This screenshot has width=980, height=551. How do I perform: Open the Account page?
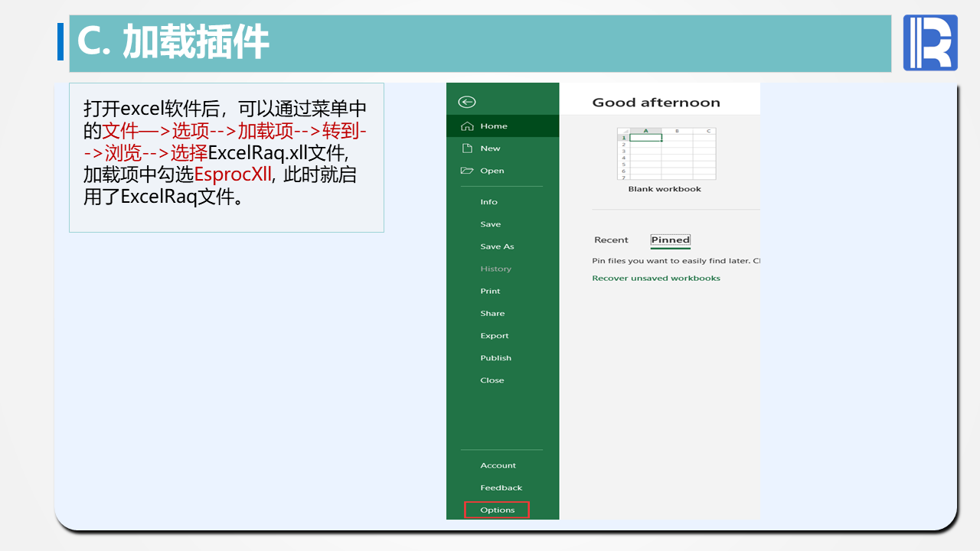pyautogui.click(x=498, y=466)
